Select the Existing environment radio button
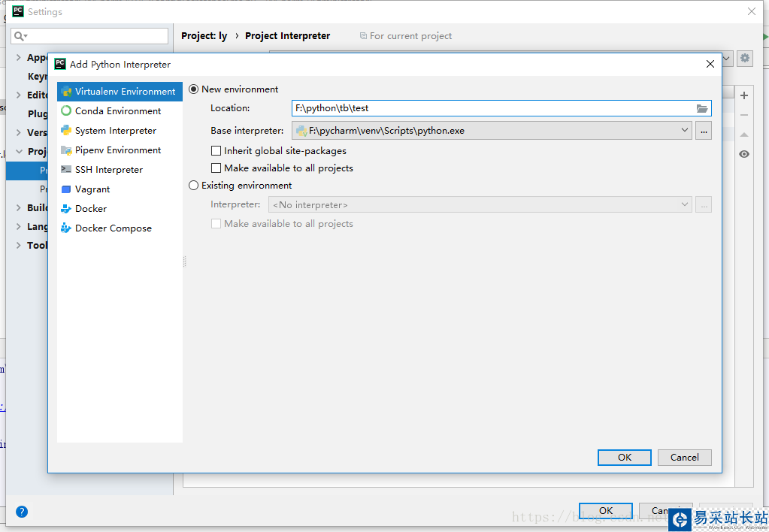This screenshot has width=769, height=532. (194, 186)
